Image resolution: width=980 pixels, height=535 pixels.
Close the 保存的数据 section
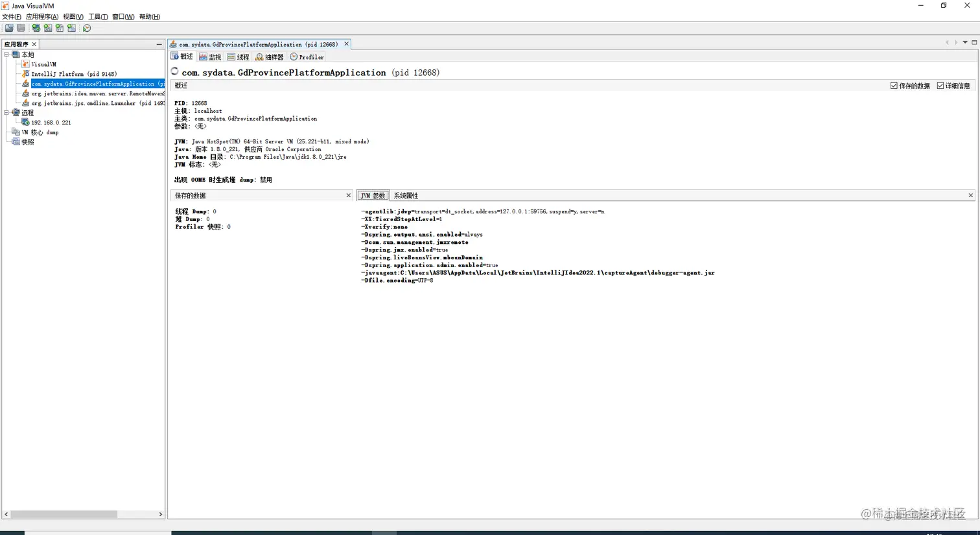(348, 195)
